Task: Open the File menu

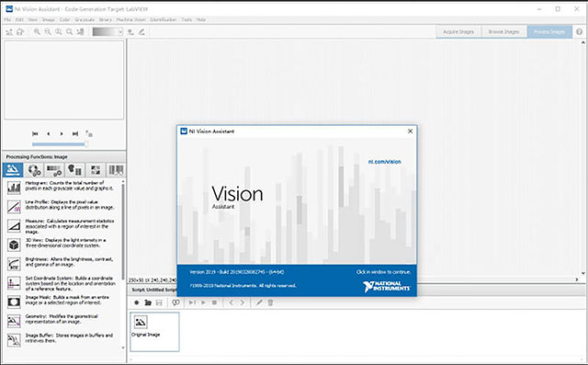Action: pyautogui.click(x=7, y=19)
